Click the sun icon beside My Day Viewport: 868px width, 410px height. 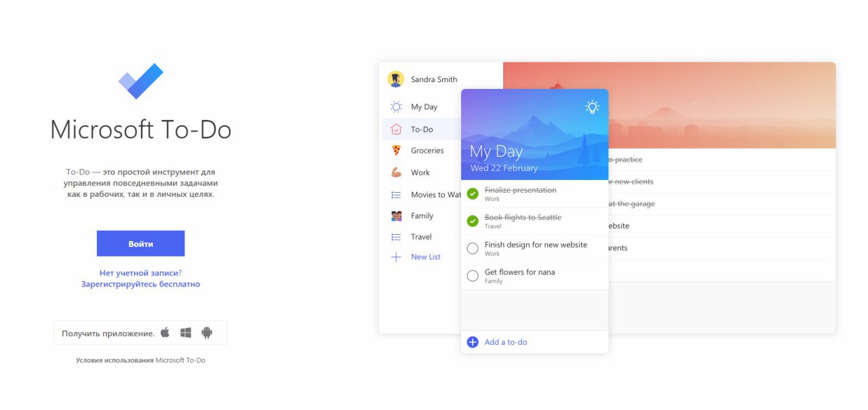tap(396, 107)
